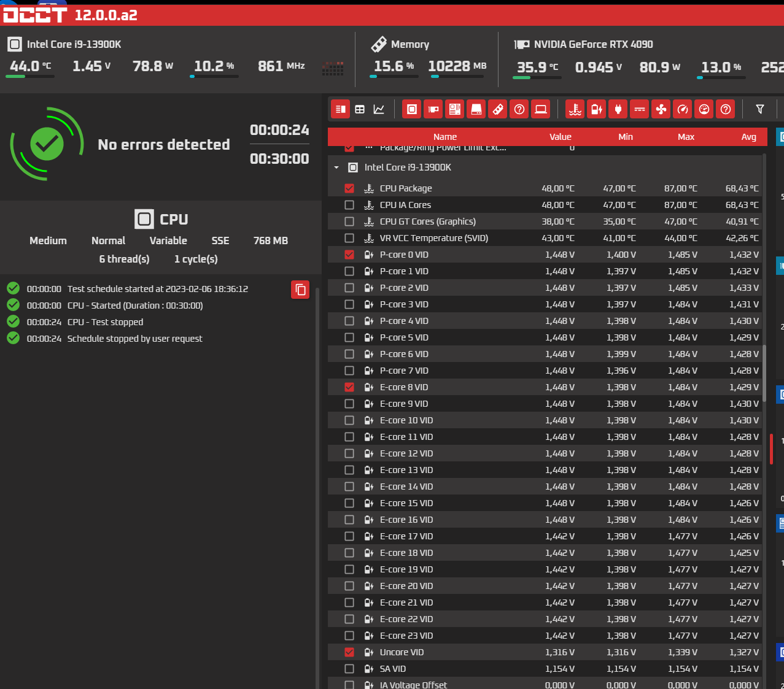Uncheck the E-core 8 VID checkbox

click(x=349, y=387)
